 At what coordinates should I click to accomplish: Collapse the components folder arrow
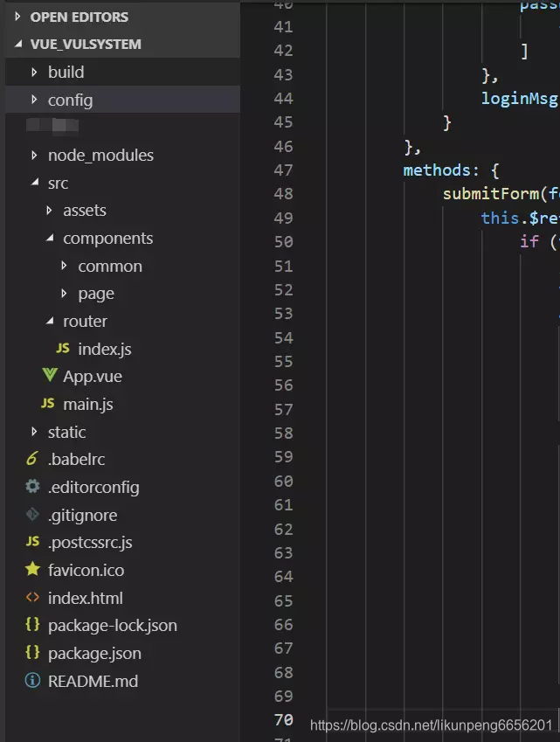[50, 238]
